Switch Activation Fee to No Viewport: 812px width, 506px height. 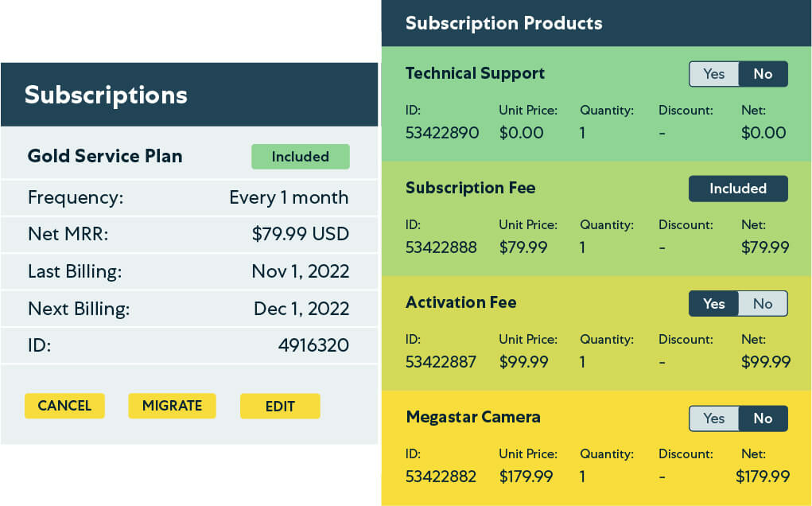pyautogui.click(x=763, y=303)
